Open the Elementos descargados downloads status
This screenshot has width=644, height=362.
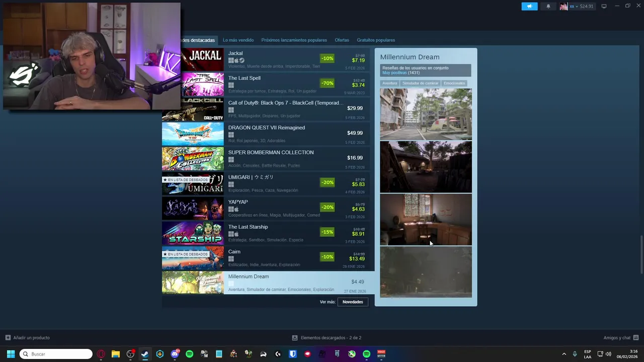[x=327, y=338]
